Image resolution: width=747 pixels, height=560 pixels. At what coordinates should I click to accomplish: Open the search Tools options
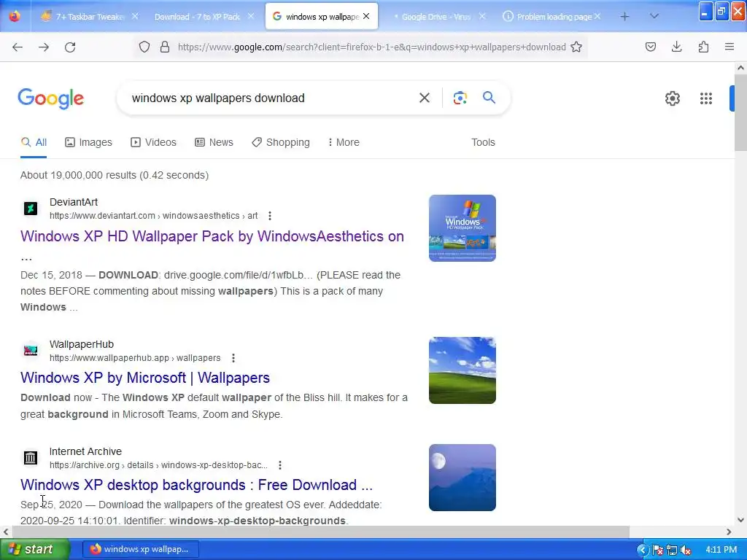tap(483, 142)
